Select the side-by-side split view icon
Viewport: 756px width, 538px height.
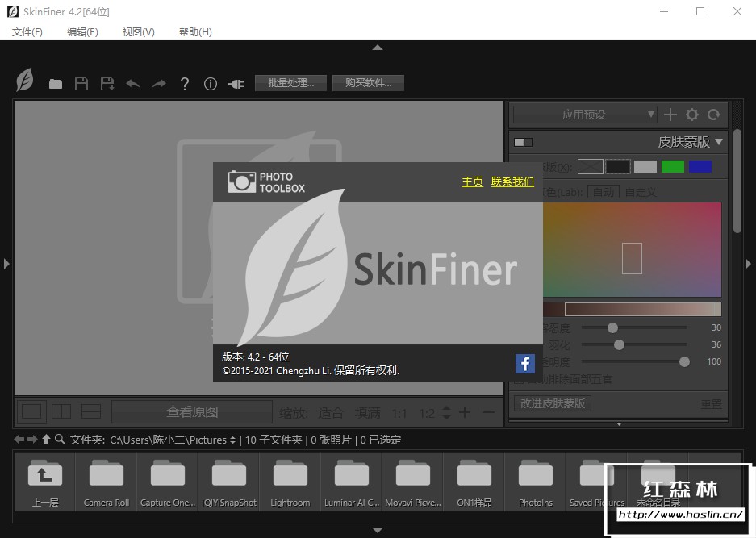click(x=61, y=411)
